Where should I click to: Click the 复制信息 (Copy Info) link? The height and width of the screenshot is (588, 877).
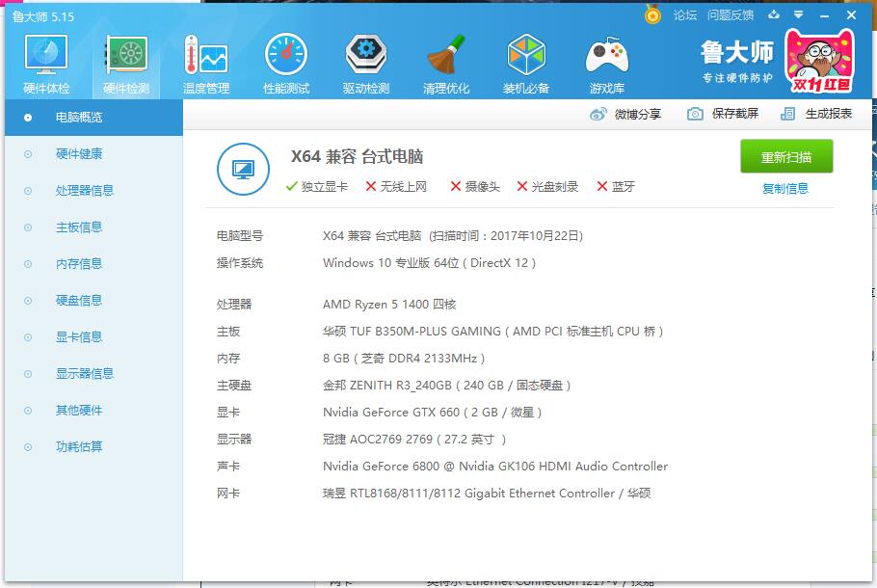784,187
